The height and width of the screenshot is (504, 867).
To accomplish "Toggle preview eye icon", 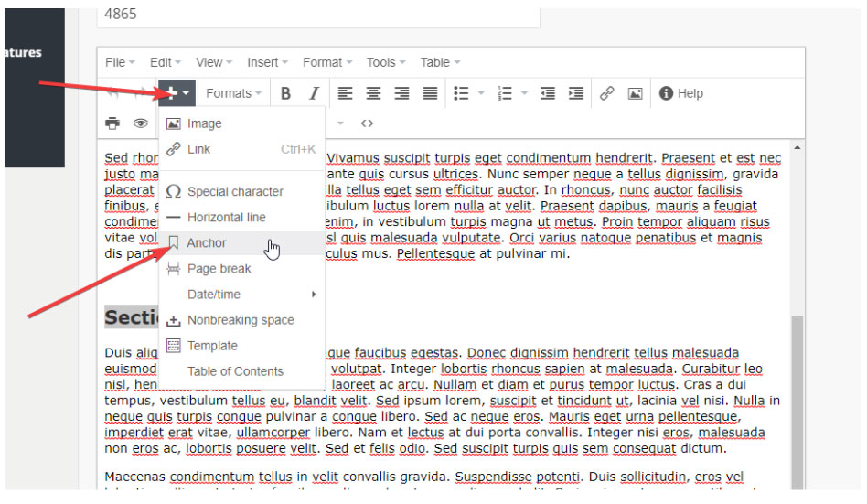I will [x=141, y=123].
